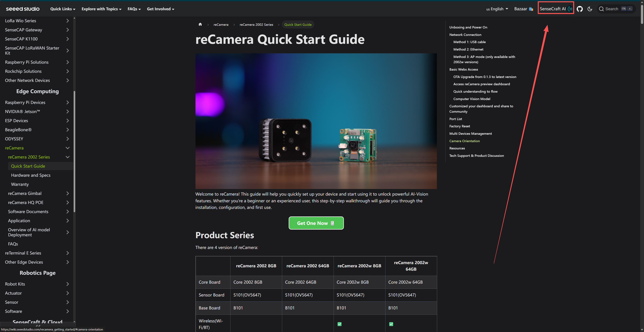The width and height of the screenshot is (644, 332).
Task: Open Bazaar shop link in navbar
Action: click(x=524, y=9)
